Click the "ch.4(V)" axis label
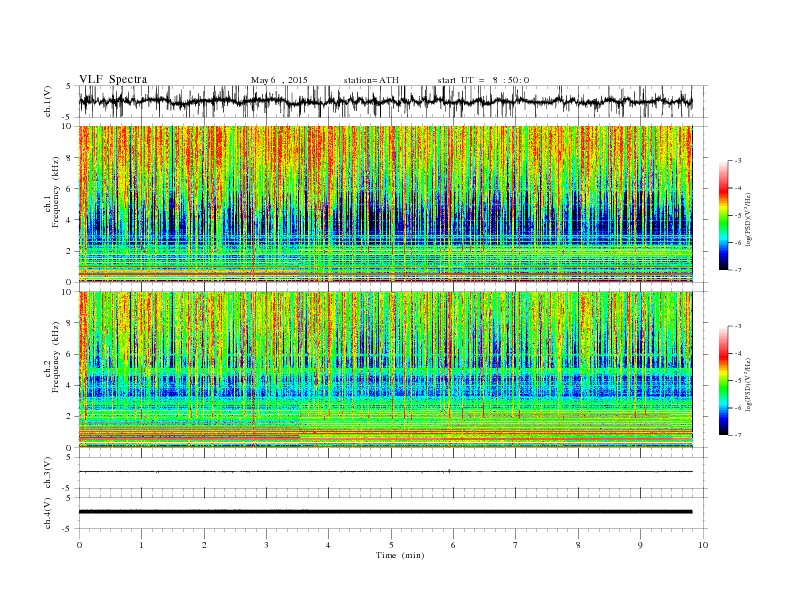The width and height of the screenshot is (792, 612). (x=48, y=513)
